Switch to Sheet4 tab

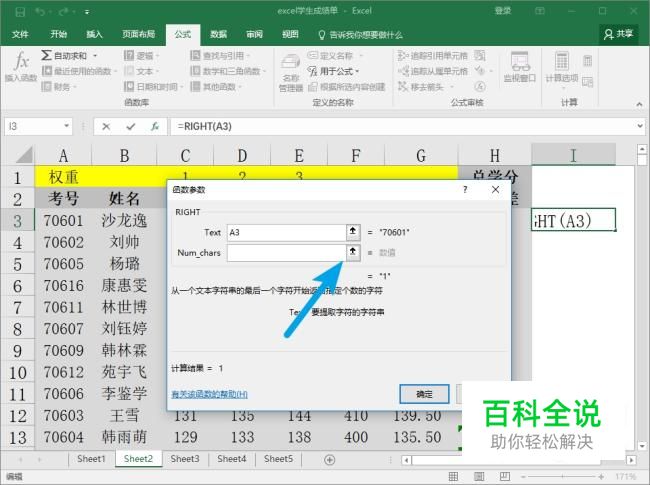point(232,459)
